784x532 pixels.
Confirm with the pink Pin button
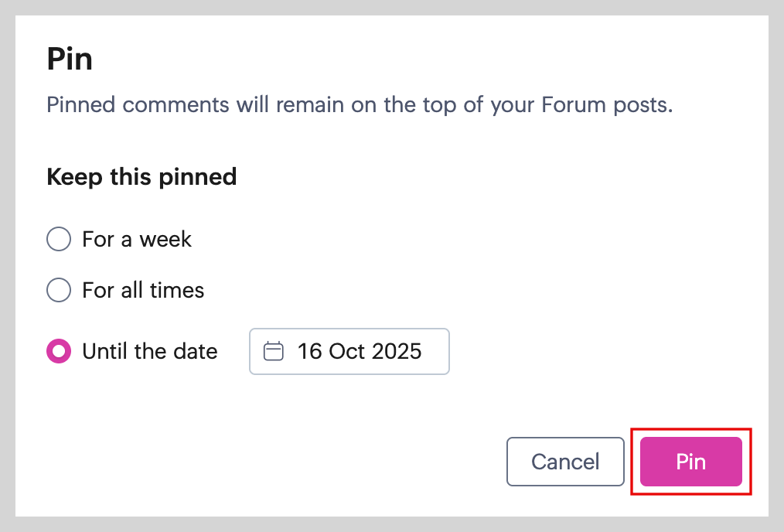click(x=690, y=462)
